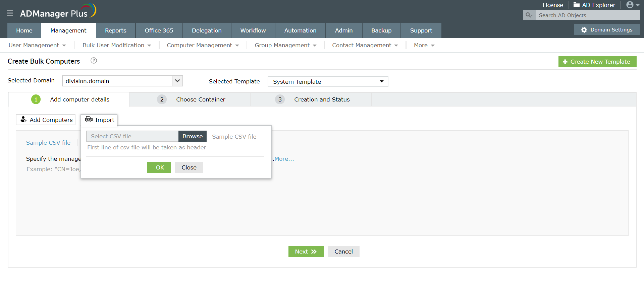Screen dimensions: 644x282
Task: Click the Add Computers person icon
Action: click(24, 120)
